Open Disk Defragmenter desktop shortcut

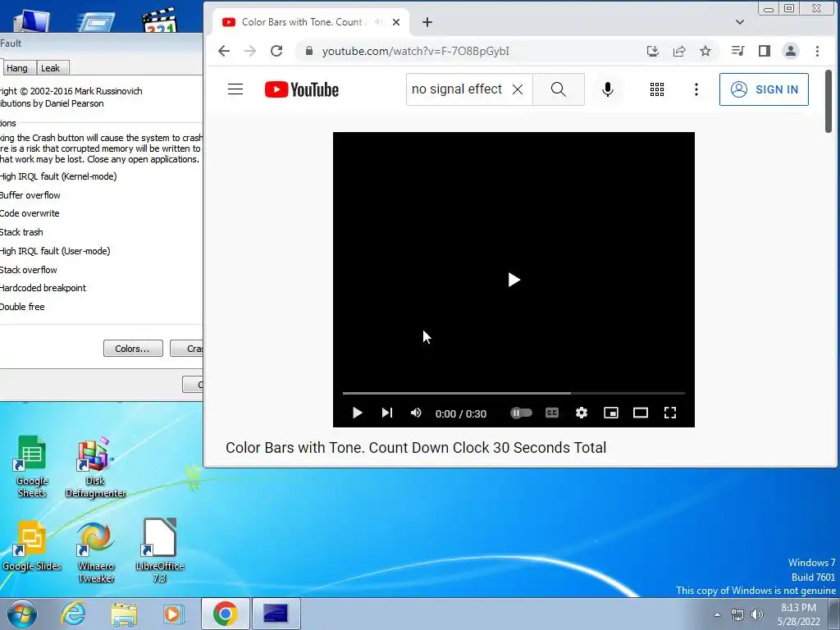[x=95, y=467]
